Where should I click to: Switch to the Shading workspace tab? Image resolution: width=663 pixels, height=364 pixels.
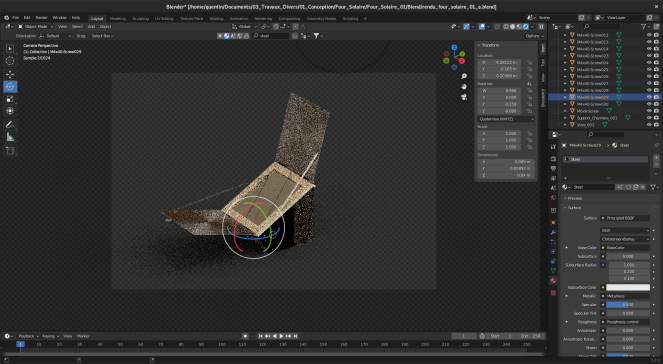[216, 19]
